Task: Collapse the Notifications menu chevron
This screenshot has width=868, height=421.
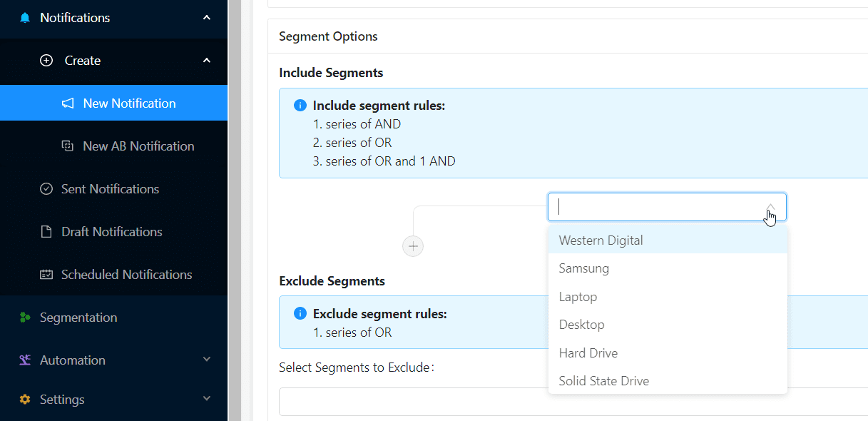Action: click(207, 18)
